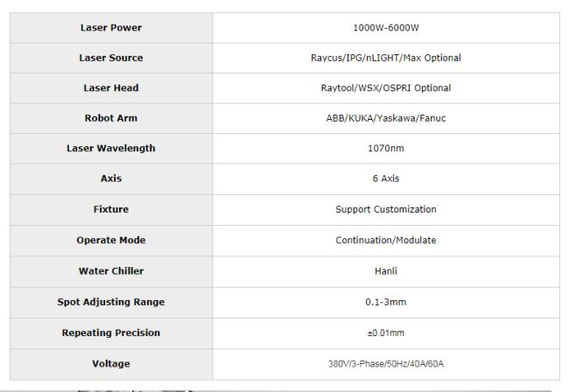Select the 6 Axis value
The width and height of the screenshot is (569, 392).
pos(386,178)
